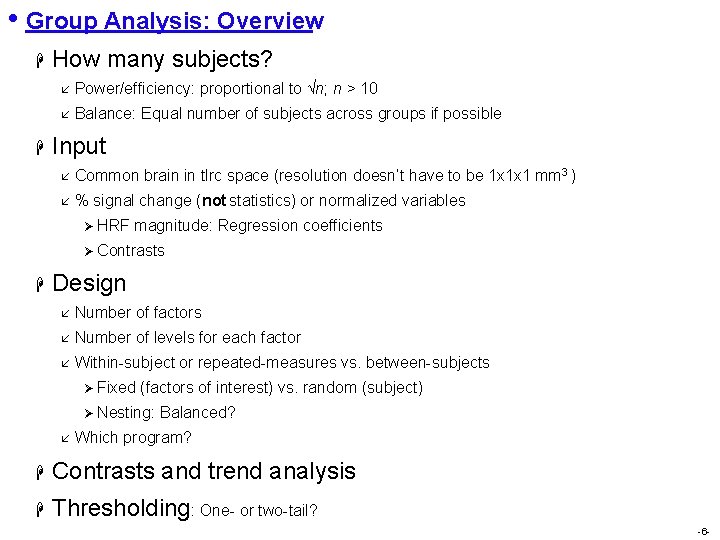Click the bold word not in signal change

click(x=214, y=201)
